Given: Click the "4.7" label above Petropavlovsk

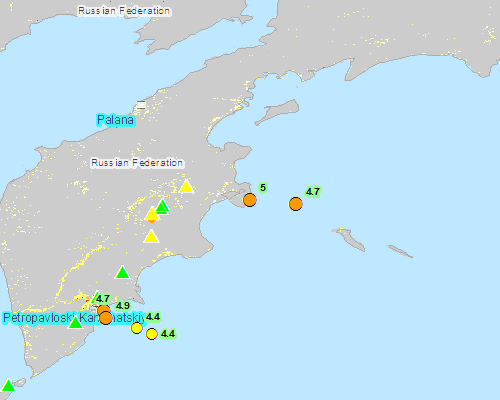Looking at the screenshot, I should pyautogui.click(x=103, y=299).
